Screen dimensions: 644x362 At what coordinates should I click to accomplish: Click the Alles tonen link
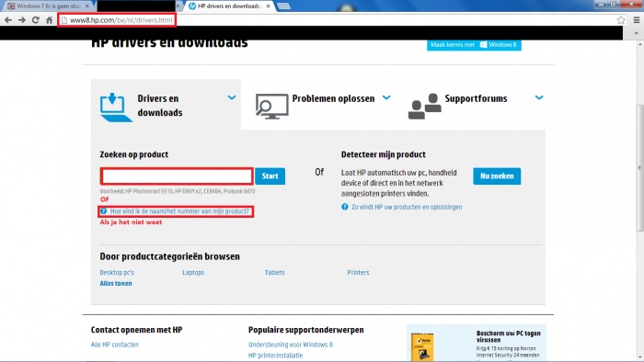coord(116,283)
